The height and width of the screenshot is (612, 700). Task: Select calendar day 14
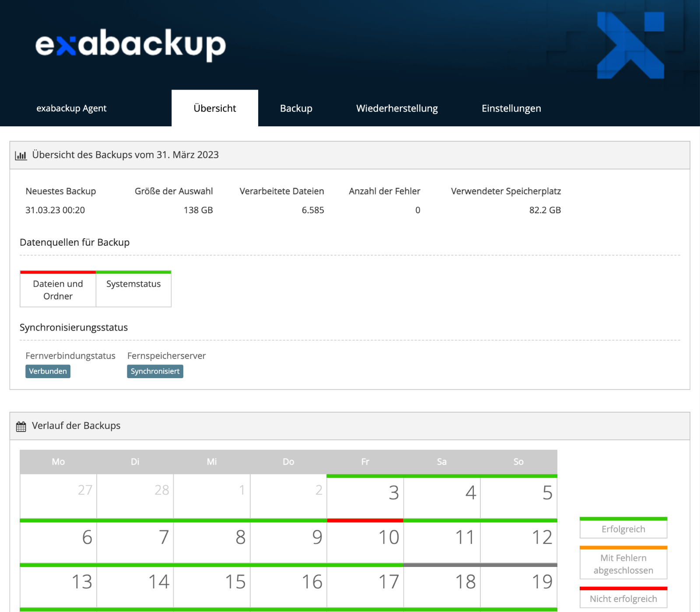coord(135,586)
